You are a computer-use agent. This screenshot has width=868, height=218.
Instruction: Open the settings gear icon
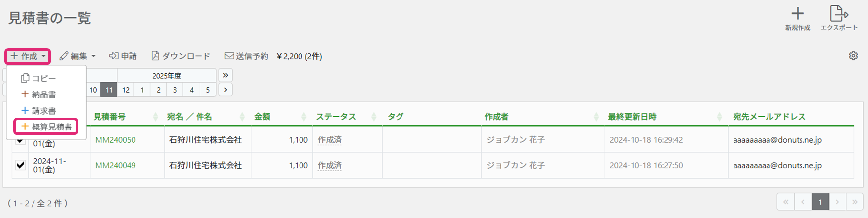(853, 56)
